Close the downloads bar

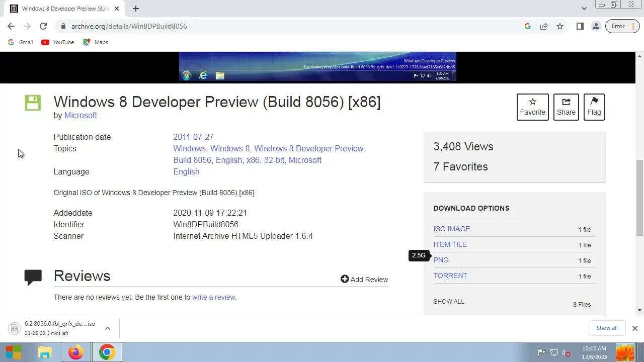[634, 328]
